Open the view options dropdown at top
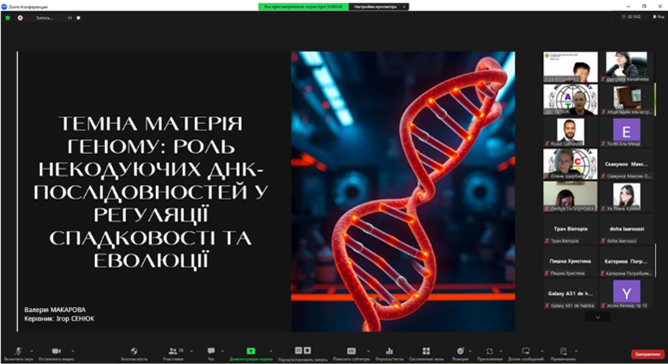This screenshot has height=364, width=668. [379, 6]
